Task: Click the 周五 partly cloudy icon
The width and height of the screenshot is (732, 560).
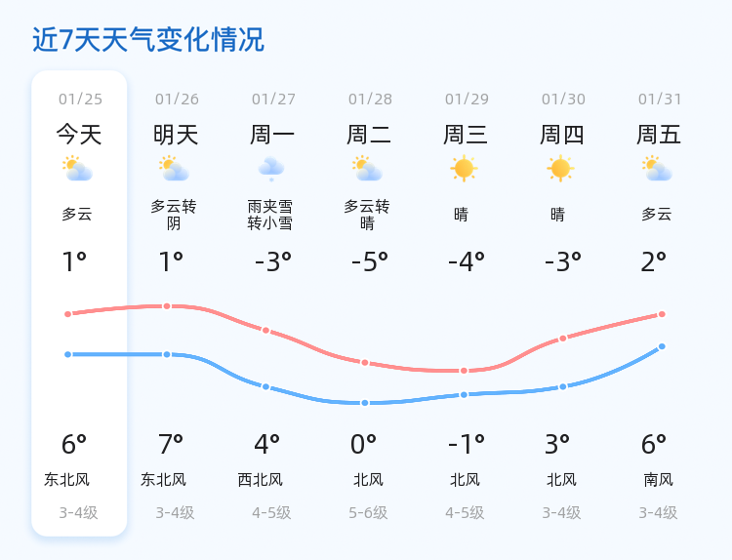Action: (657, 169)
